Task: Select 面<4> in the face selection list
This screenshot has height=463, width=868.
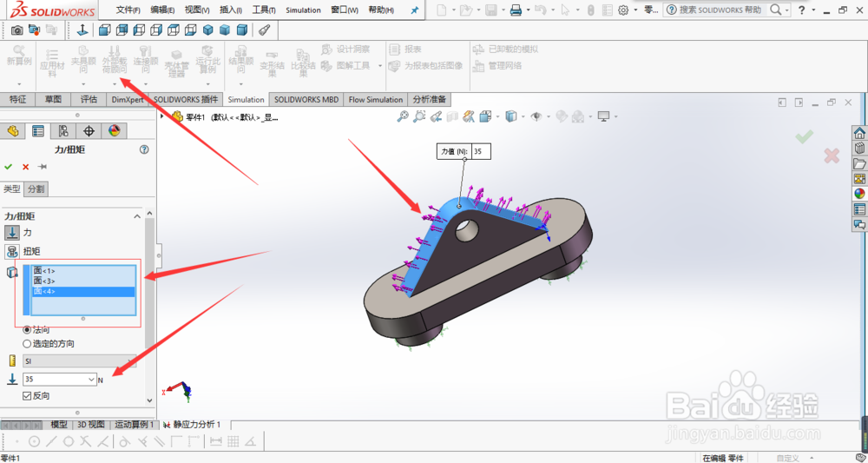Action: (83, 291)
